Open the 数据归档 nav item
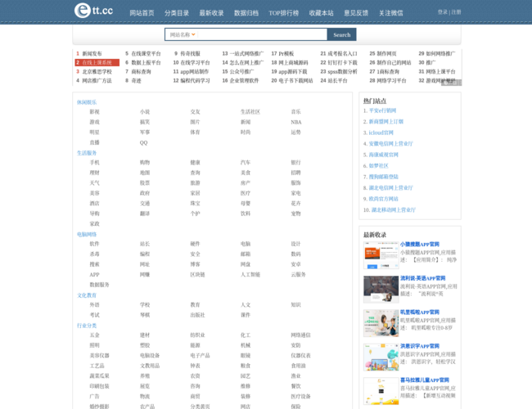This screenshot has width=532, height=409. (x=246, y=13)
